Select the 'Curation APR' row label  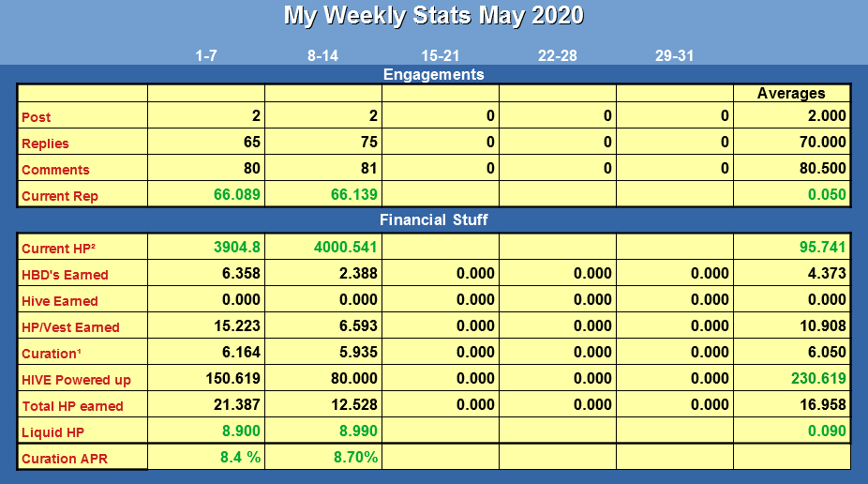pyautogui.click(x=65, y=459)
